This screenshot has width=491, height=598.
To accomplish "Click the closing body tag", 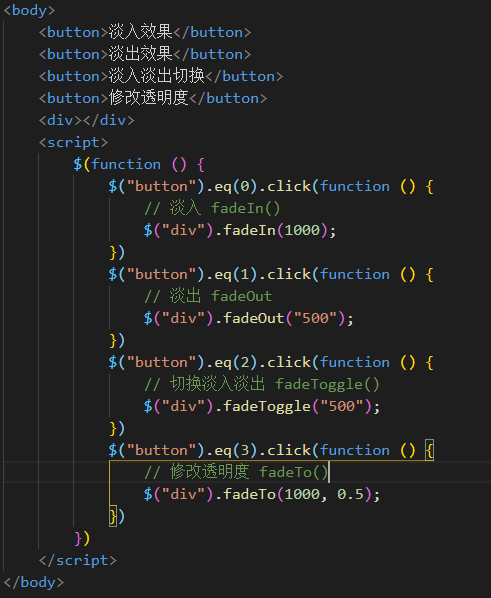I will (34, 583).
